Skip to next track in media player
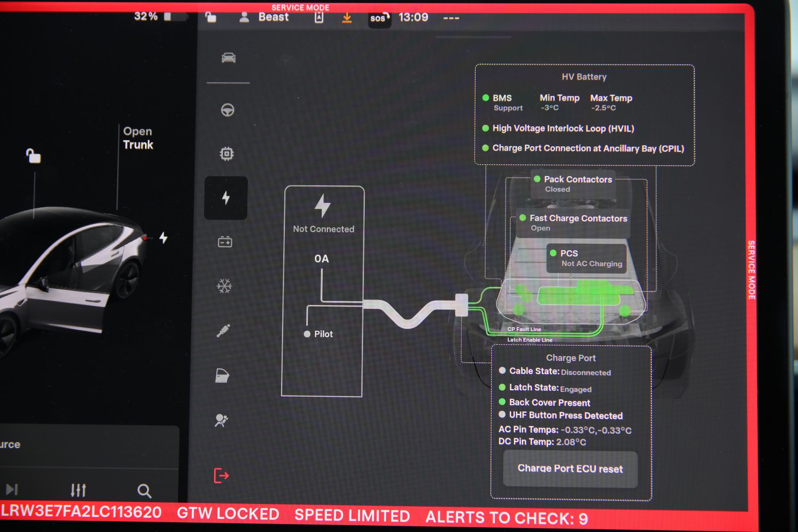 12,489
